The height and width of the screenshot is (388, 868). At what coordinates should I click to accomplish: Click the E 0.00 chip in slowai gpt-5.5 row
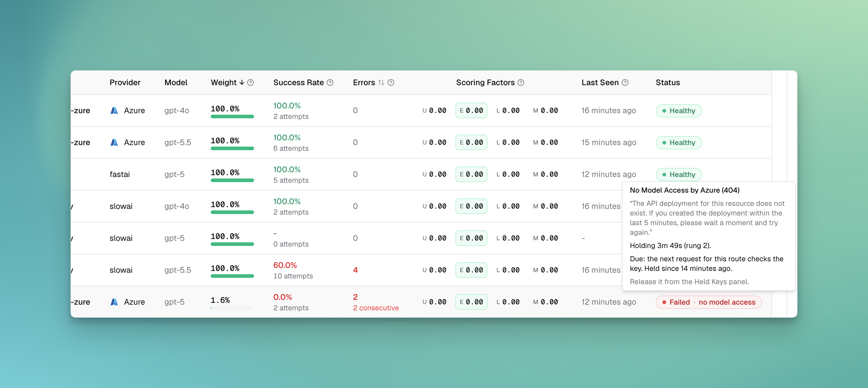pos(471,270)
